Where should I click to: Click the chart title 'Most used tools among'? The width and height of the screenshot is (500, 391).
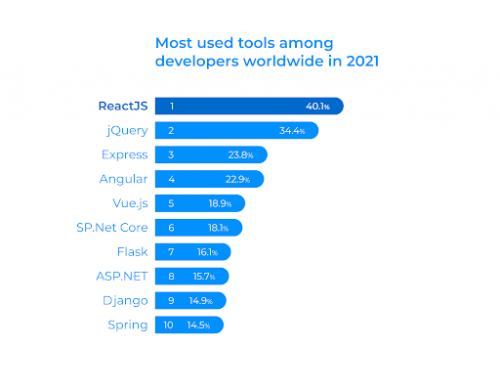pos(244,43)
